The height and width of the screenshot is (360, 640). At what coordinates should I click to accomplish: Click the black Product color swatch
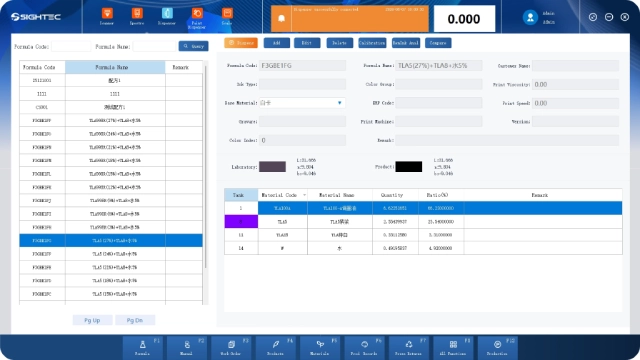tap(409, 167)
